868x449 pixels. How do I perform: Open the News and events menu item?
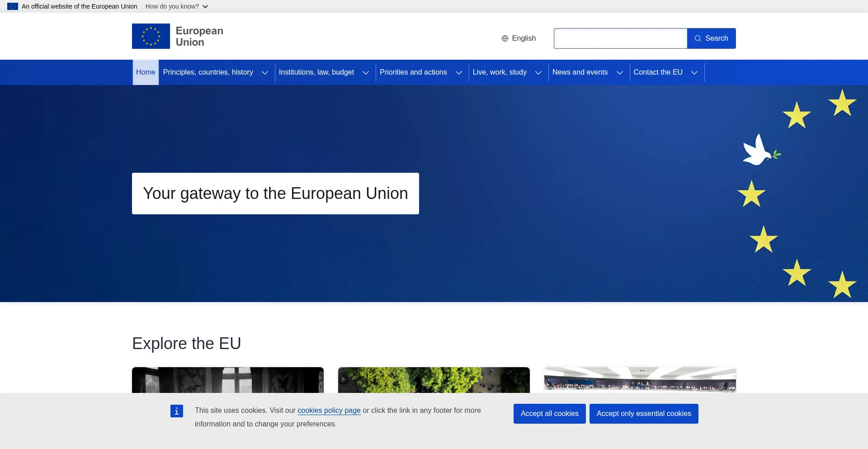(580, 72)
